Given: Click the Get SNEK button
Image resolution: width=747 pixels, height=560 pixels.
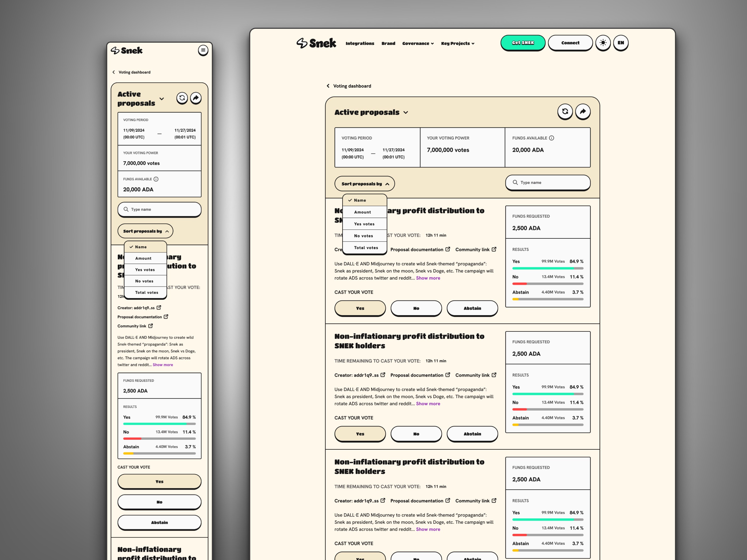Looking at the screenshot, I should point(523,43).
